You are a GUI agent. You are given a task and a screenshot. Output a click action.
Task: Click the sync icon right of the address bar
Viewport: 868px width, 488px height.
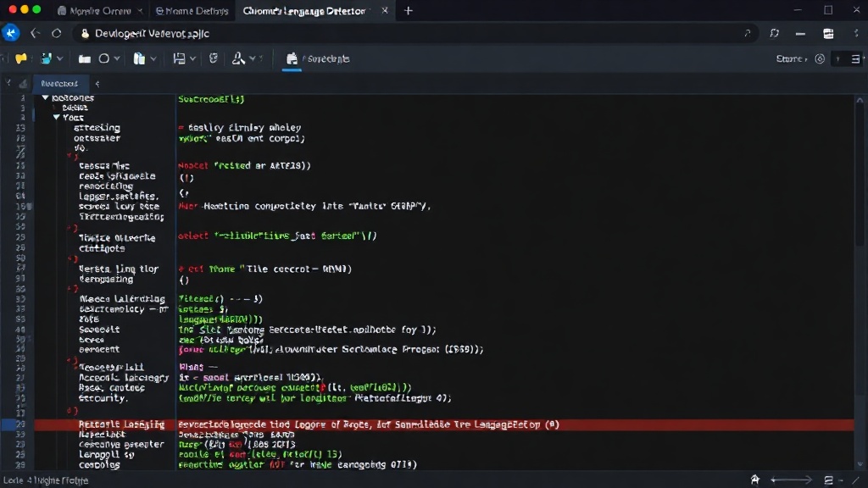[775, 34]
